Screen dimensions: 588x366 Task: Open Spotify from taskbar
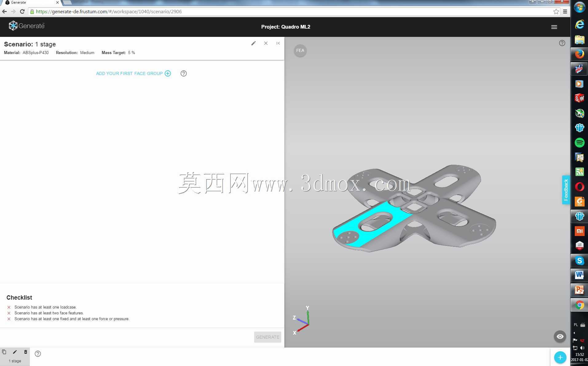579,143
